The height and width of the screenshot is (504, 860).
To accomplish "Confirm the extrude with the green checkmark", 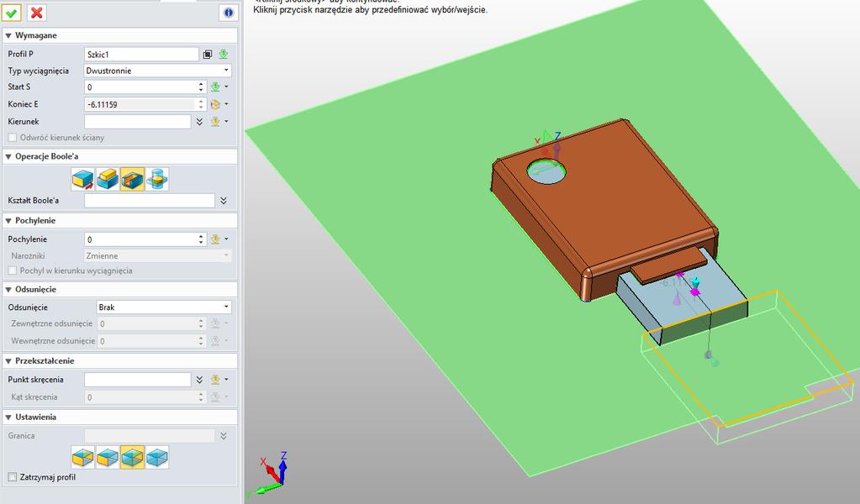I will [x=12, y=13].
